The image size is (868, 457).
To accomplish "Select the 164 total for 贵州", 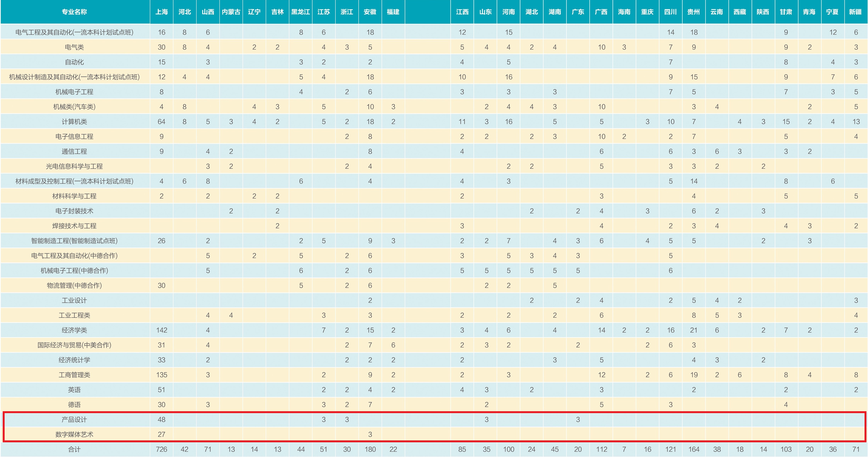I will pos(694,450).
